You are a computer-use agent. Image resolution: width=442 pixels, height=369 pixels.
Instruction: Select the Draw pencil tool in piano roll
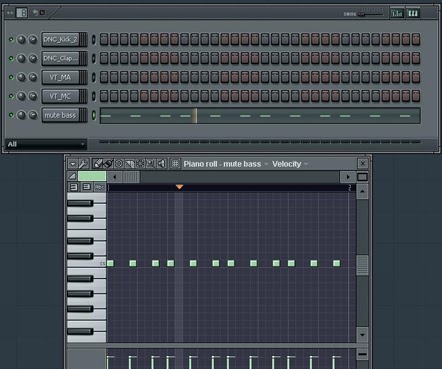(97, 164)
